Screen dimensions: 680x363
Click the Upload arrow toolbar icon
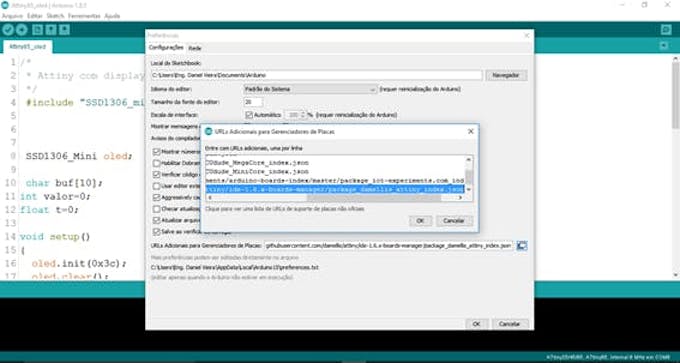pos(22,29)
